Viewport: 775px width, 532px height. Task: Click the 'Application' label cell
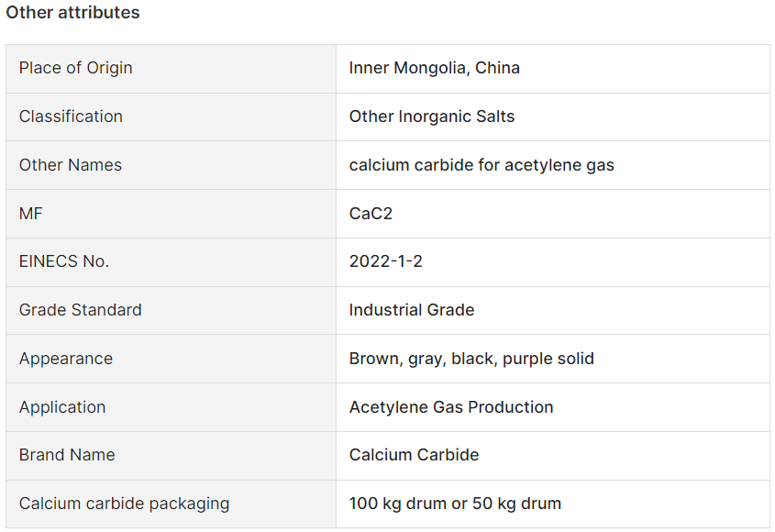(62, 407)
